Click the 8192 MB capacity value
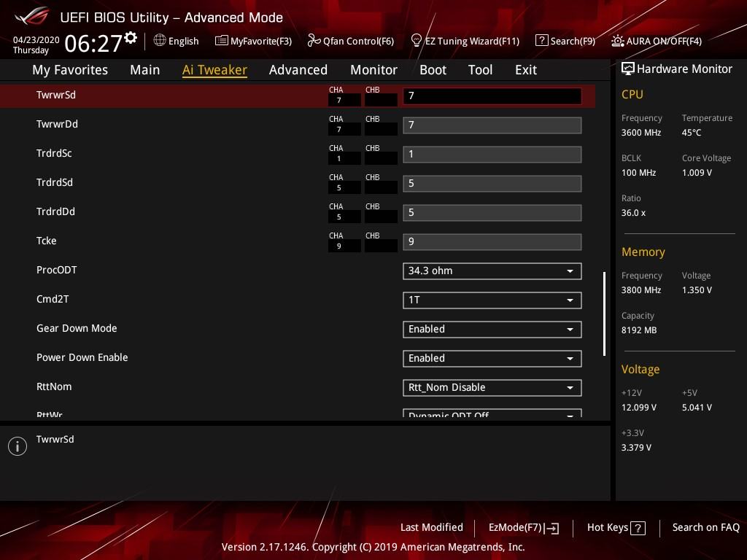The width and height of the screenshot is (747, 560). [639, 330]
